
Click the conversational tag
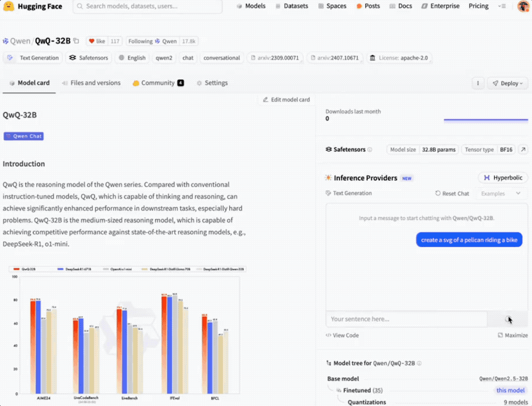click(221, 57)
